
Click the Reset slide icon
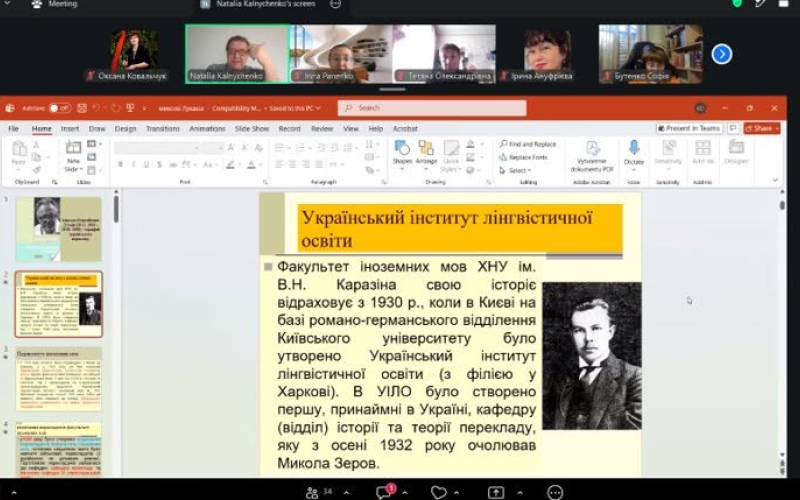tap(92, 157)
